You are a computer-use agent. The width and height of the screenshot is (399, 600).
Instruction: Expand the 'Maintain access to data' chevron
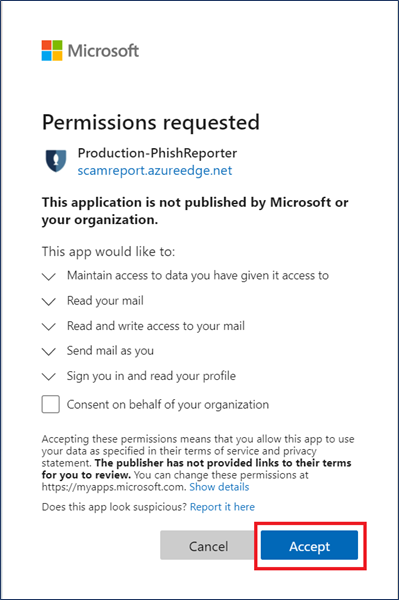click(49, 276)
